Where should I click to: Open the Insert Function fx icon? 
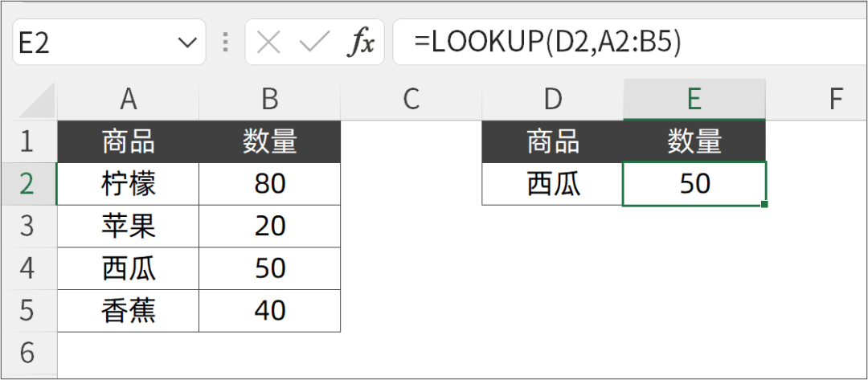pyautogui.click(x=361, y=43)
